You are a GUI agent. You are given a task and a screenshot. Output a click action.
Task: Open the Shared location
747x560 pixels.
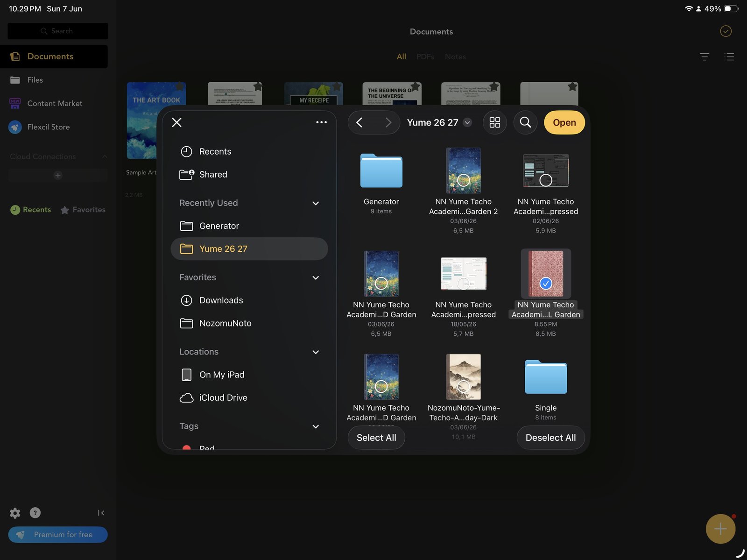tap(249, 174)
